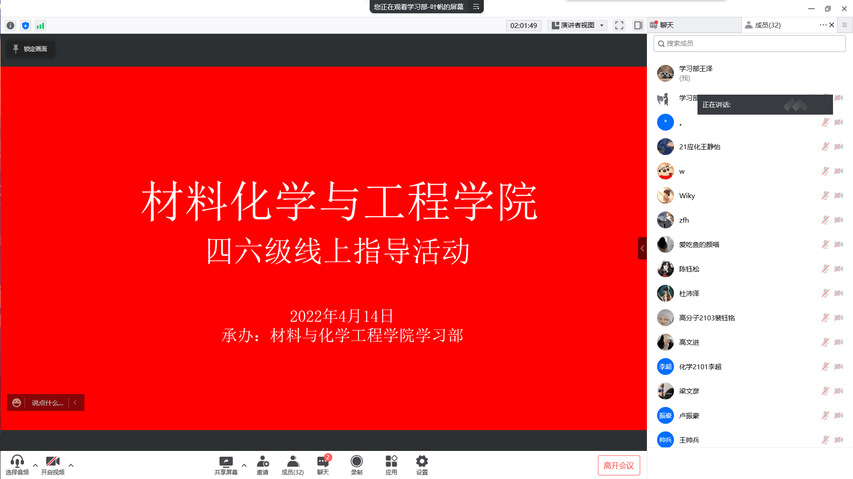Click the 搜索成员 search field
The width and height of the screenshot is (853, 479).
pyautogui.click(x=750, y=43)
